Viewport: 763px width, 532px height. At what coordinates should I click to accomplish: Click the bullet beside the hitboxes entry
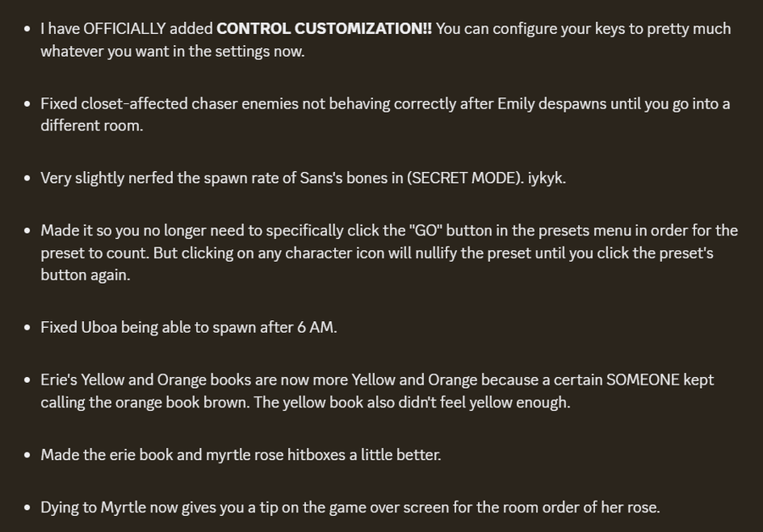tap(27, 455)
